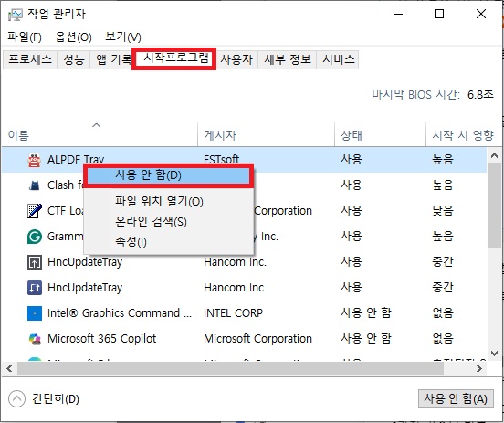Toggle the sort arrow above the 이름 column
This screenshot has width=504, height=423.
tap(96, 125)
